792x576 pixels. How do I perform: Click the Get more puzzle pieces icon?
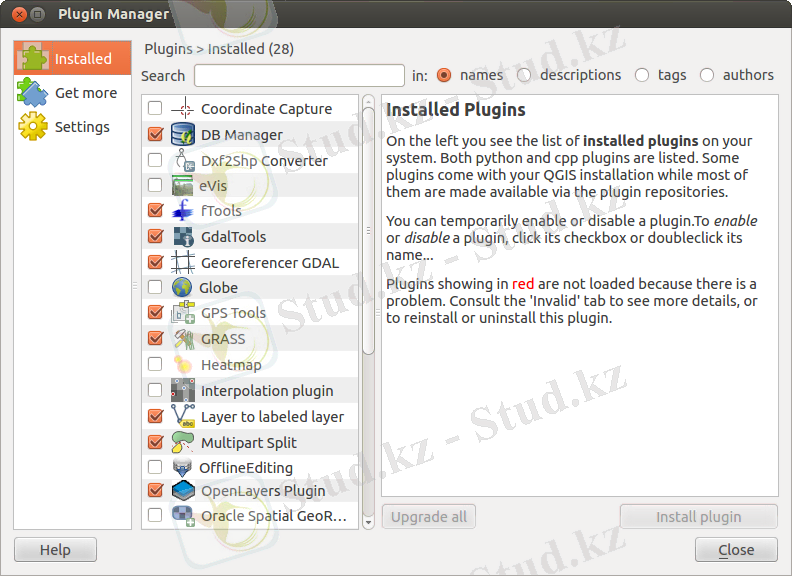pos(32,92)
